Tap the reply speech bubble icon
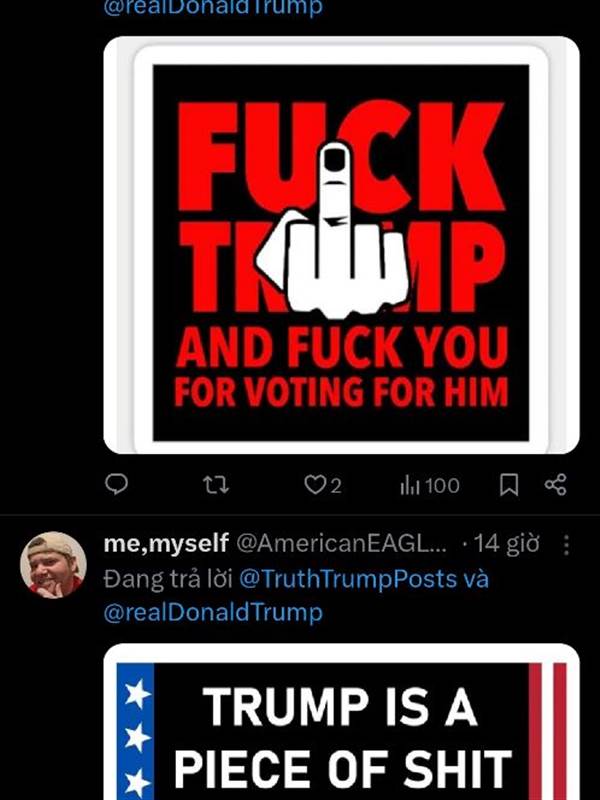600x800 pixels. pyautogui.click(x=116, y=484)
